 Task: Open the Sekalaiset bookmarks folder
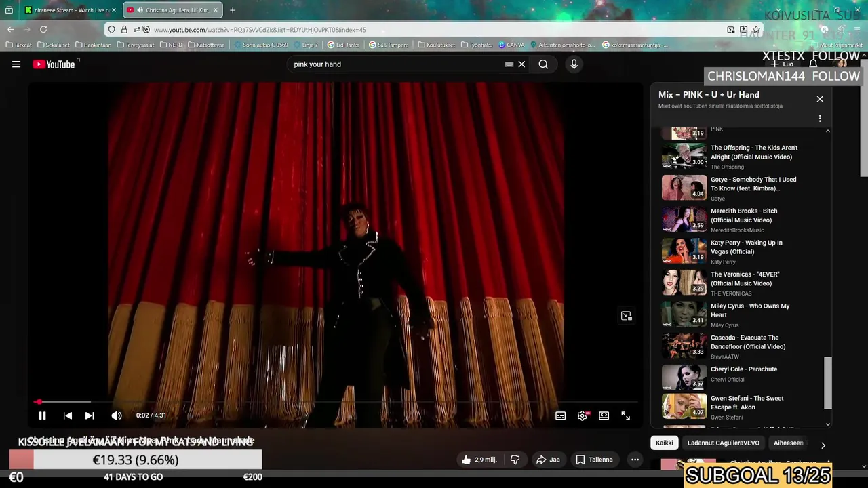pyautogui.click(x=54, y=45)
